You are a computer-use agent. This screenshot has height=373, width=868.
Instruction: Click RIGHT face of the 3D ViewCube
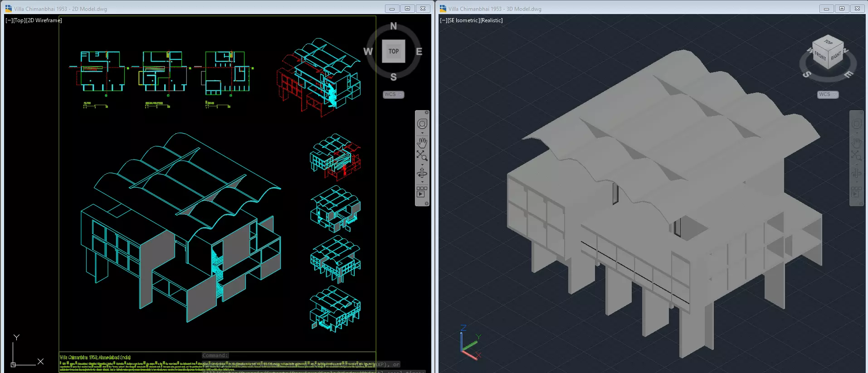[x=836, y=56]
